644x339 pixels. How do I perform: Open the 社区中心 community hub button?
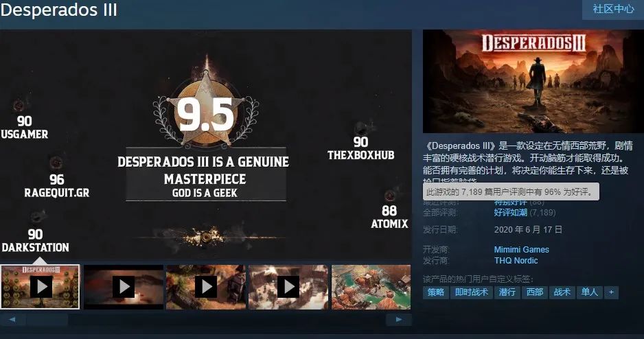pos(613,10)
